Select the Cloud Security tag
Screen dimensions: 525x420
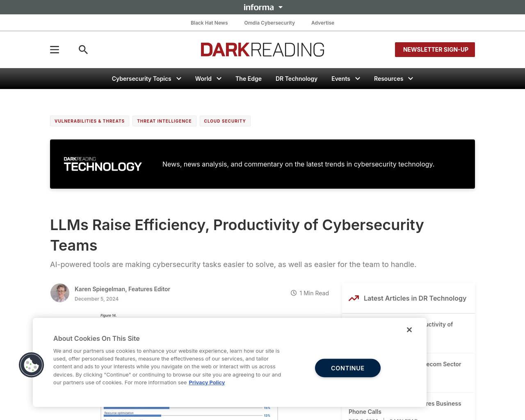225,121
